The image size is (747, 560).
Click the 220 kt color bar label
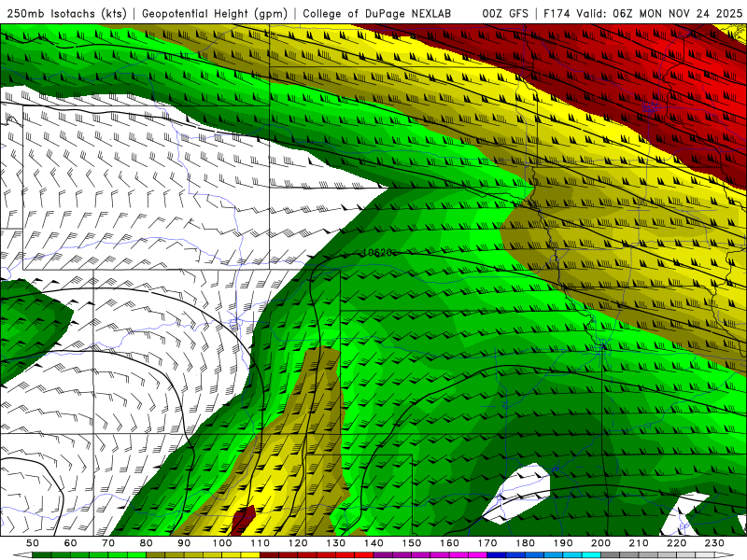(x=676, y=543)
